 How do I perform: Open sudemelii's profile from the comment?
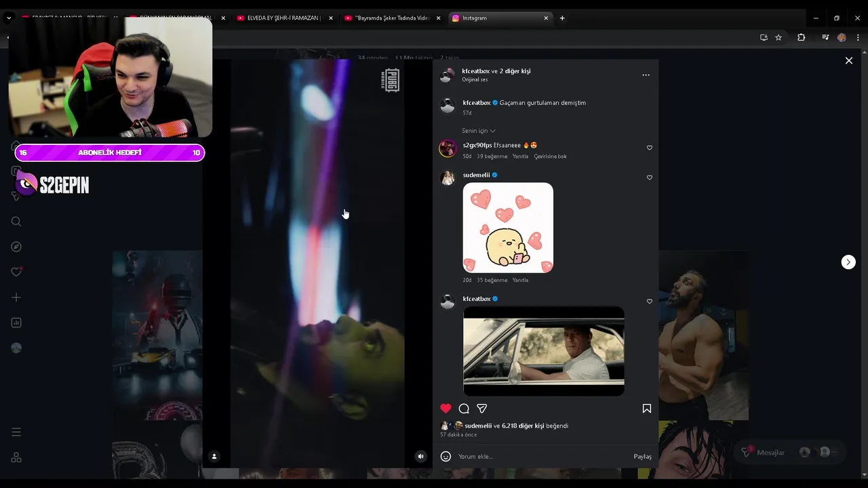(x=476, y=175)
